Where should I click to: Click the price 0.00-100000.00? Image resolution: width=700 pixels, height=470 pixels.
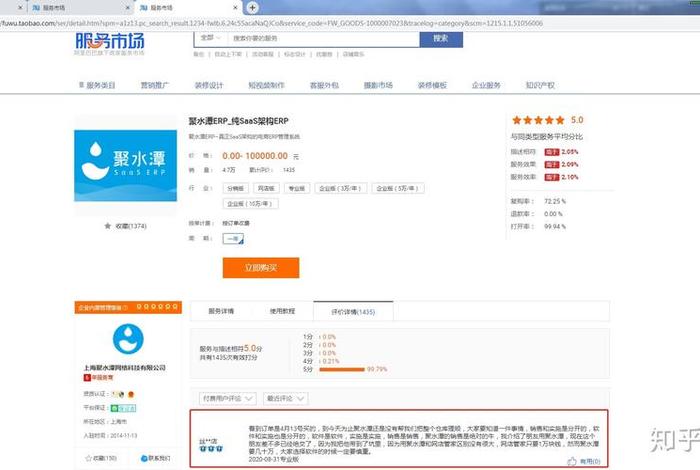click(x=255, y=156)
